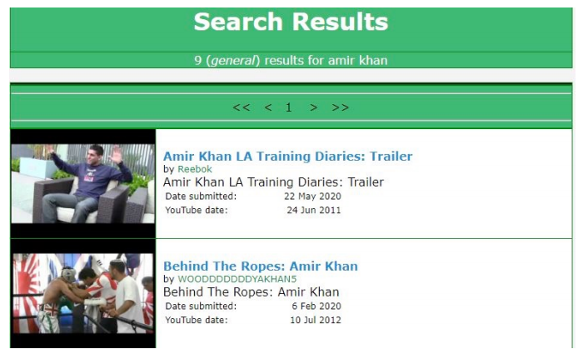Screen dimensions: 588x364
Task: Jump to last page with >> arrows
Action: [x=340, y=107]
